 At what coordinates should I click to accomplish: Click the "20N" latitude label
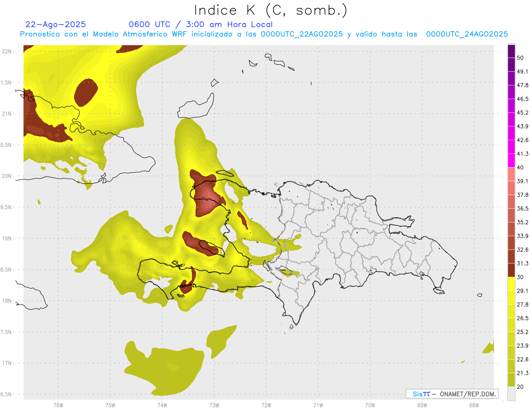tap(7, 176)
